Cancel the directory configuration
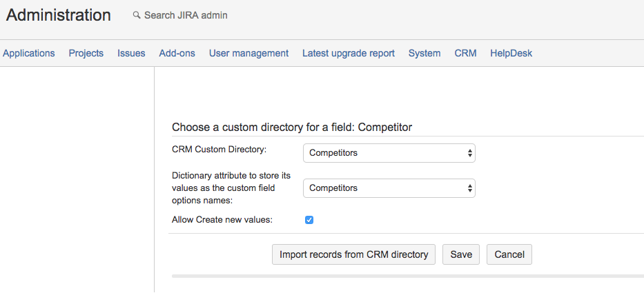 [509, 254]
